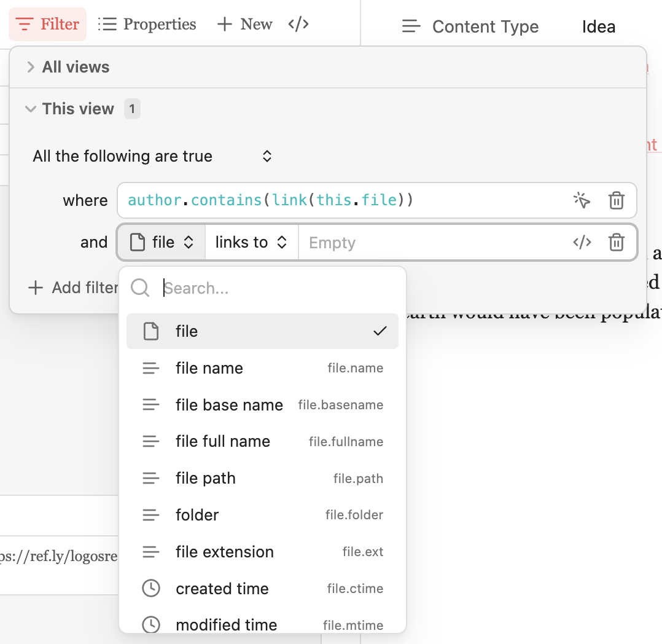Choose 'file path' option in list
The image size is (662, 644).
205,478
